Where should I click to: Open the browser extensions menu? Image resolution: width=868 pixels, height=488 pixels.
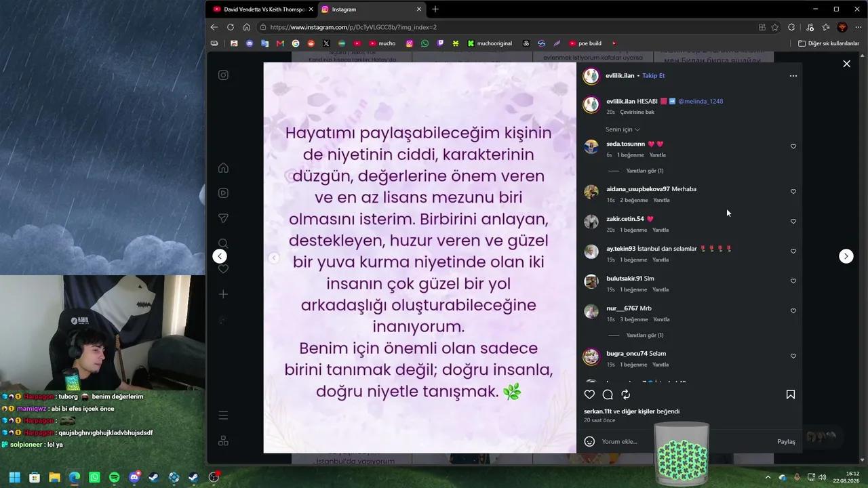791,27
